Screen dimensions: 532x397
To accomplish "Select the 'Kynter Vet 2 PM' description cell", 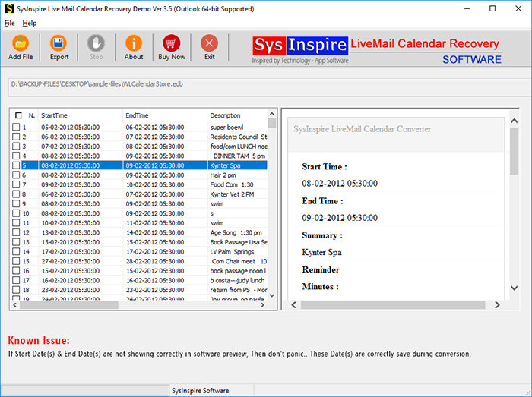I will tap(237, 194).
